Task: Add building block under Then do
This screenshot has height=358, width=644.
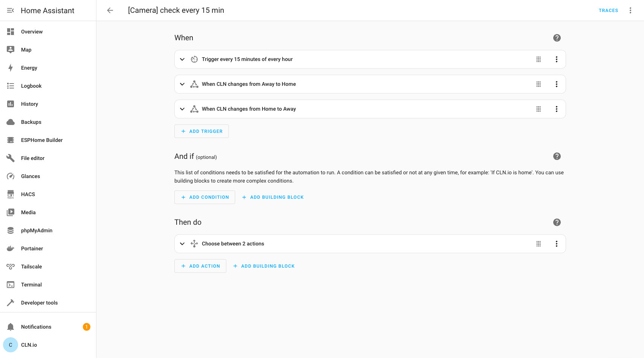Action: pos(264,266)
